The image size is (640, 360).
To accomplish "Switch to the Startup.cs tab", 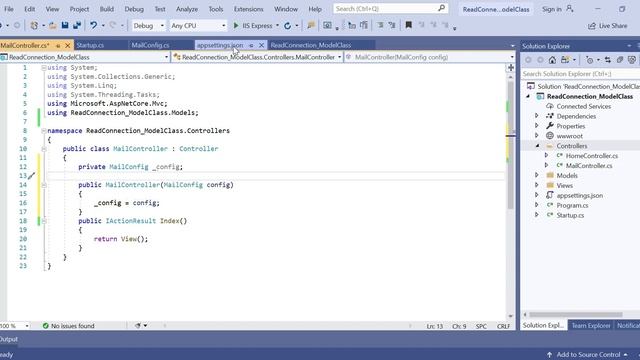I will [x=90, y=45].
